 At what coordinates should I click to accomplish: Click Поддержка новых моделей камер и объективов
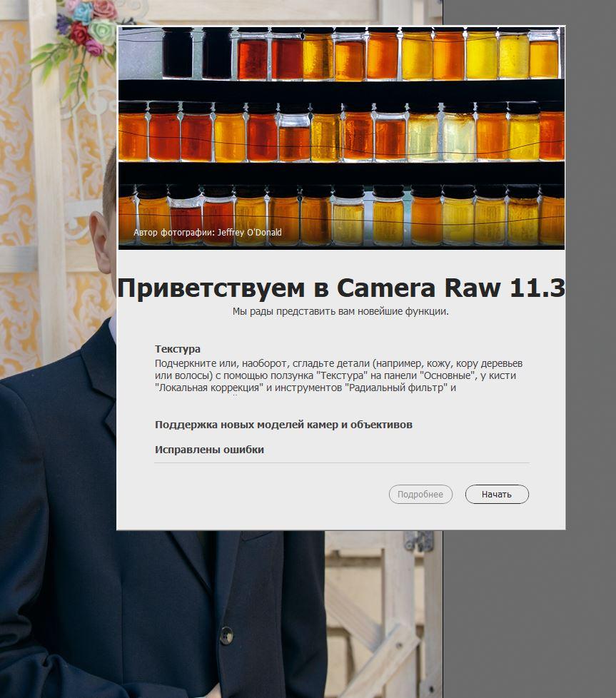tap(283, 425)
